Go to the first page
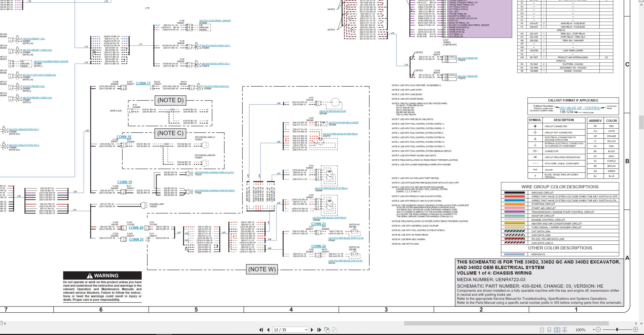This screenshot has width=644, height=335. point(261,330)
